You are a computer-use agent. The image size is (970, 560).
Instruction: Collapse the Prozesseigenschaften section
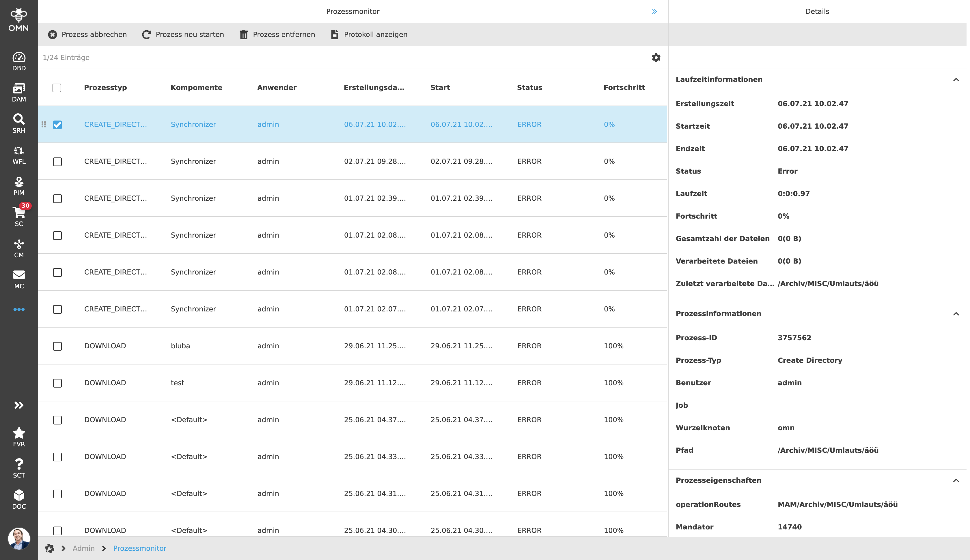(x=956, y=481)
